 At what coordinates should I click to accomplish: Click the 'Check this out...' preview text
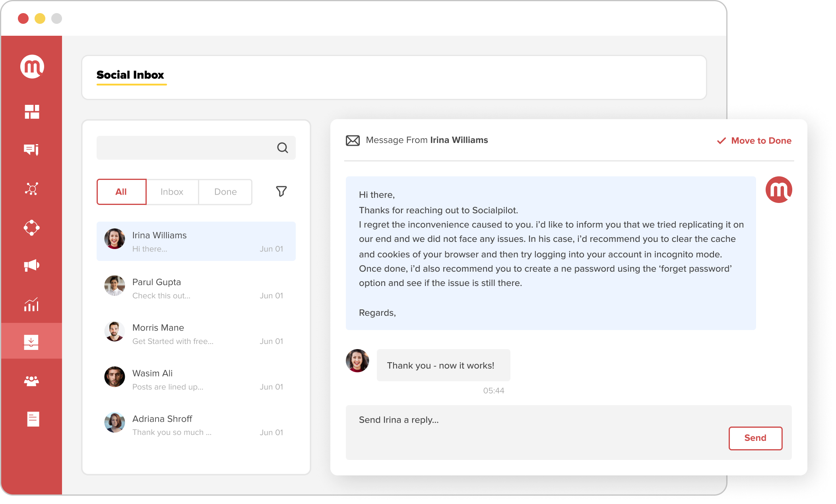[x=161, y=296]
